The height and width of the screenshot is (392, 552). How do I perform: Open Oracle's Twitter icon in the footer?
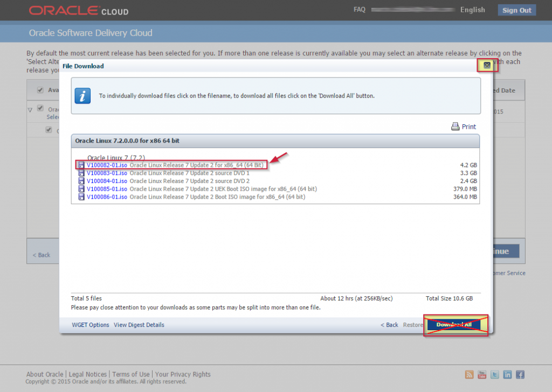coord(494,374)
